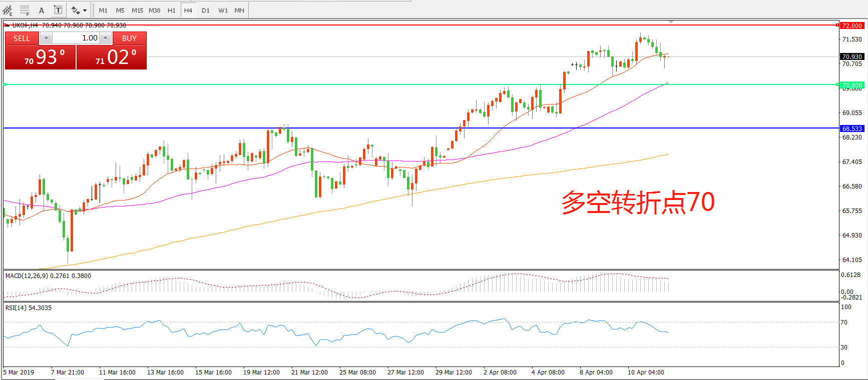The height and width of the screenshot is (380, 868).
Task: Click the one-click trading panel collapse arrow
Action: click(x=7, y=25)
